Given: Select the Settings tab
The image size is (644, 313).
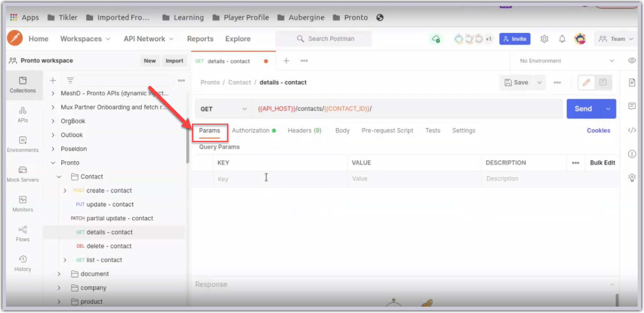Looking at the screenshot, I should 464,131.
